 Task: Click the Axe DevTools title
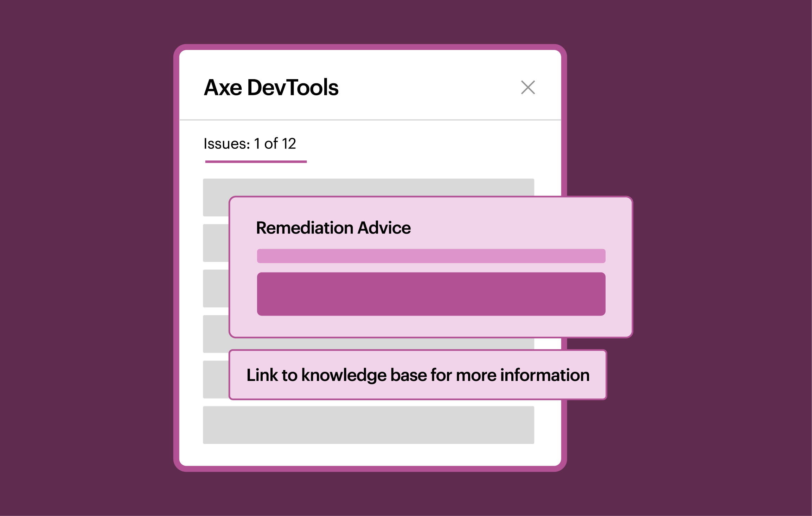[x=271, y=88]
